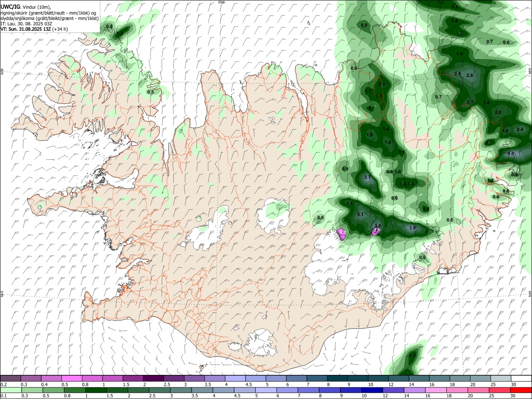Click the UWC/IG title label
532x399 pixels.
point(10,6)
